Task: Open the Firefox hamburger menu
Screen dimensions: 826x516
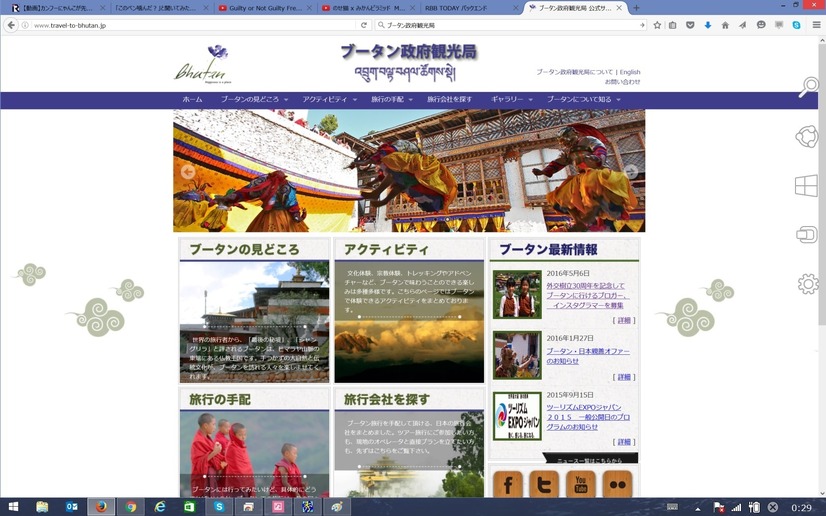Action: [816, 25]
